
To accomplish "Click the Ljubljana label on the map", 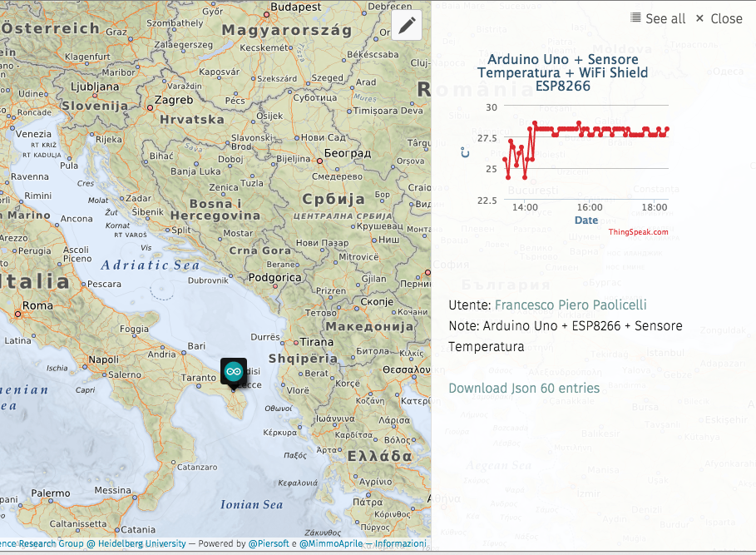I will (95, 87).
